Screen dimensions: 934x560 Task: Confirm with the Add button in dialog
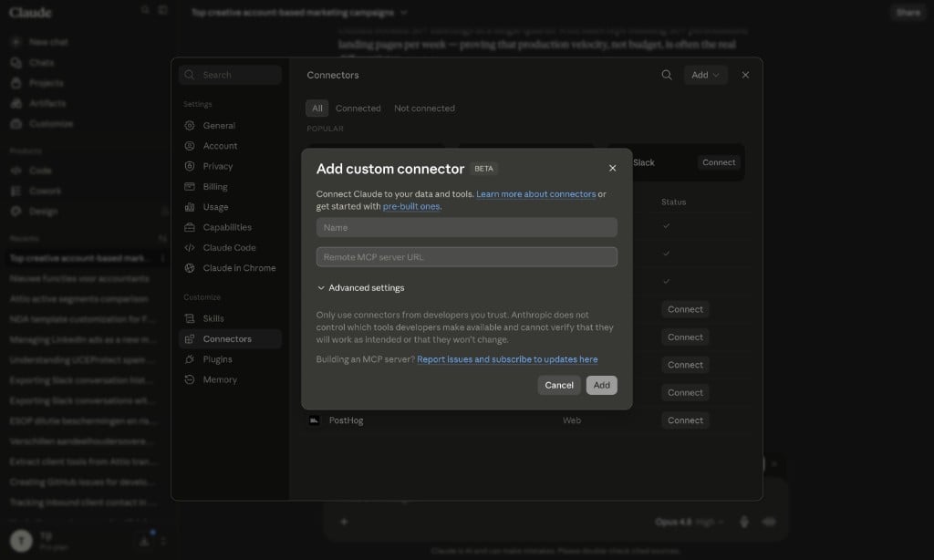click(x=601, y=385)
